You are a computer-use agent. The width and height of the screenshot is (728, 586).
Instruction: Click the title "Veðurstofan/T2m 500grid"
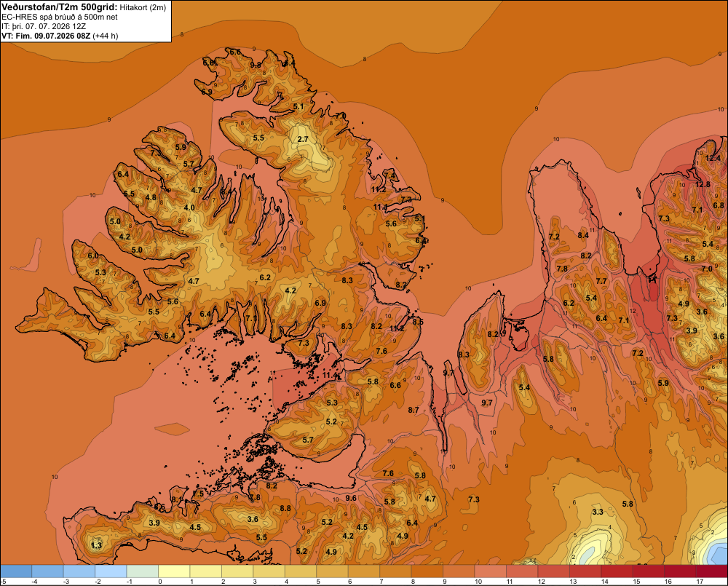(60, 7)
